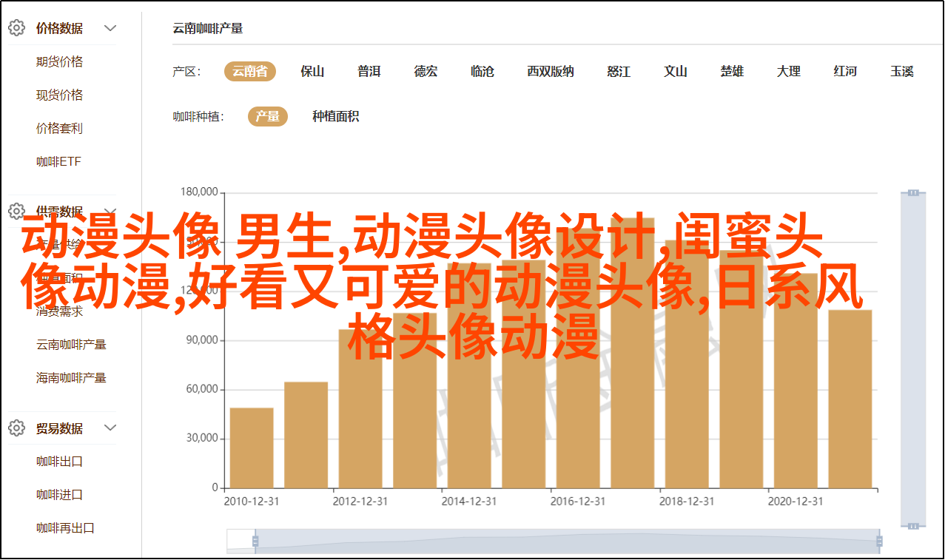This screenshot has width=945, height=560.
Task: Open 咖啡出口 under 贸易数据
Action: click(x=59, y=462)
